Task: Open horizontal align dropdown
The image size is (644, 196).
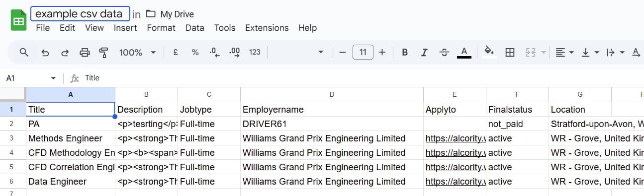Action: click(x=564, y=52)
